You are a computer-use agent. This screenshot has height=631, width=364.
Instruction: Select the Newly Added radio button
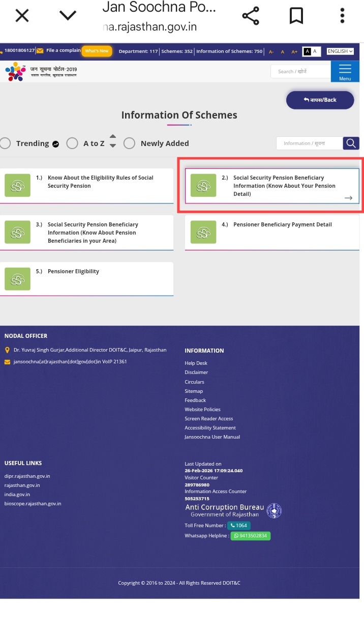(x=129, y=144)
